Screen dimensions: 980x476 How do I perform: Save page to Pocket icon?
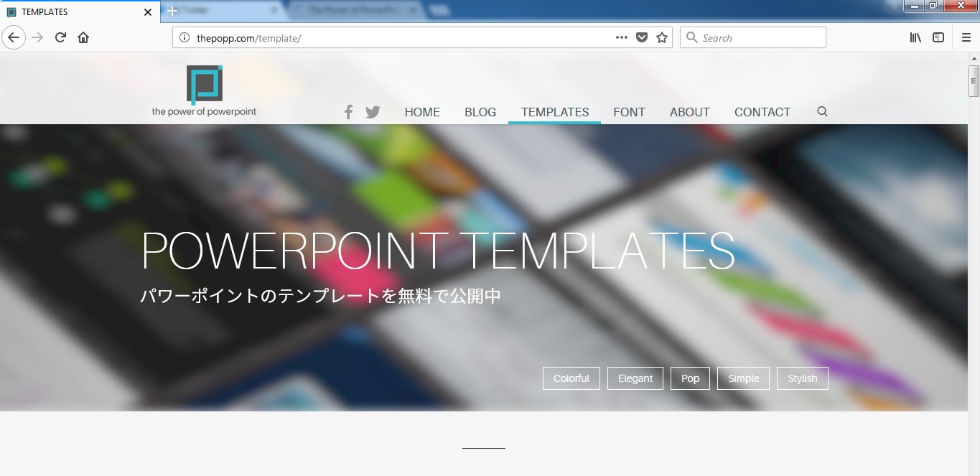(642, 38)
